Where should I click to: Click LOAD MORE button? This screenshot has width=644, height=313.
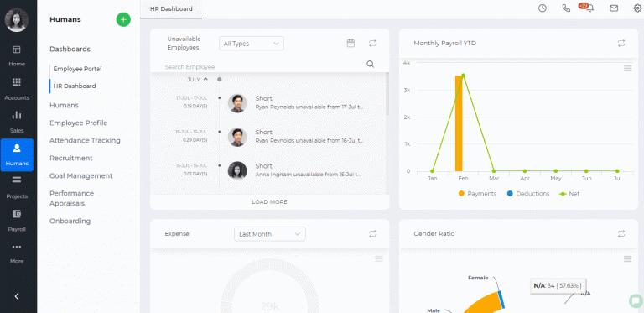pos(269,202)
